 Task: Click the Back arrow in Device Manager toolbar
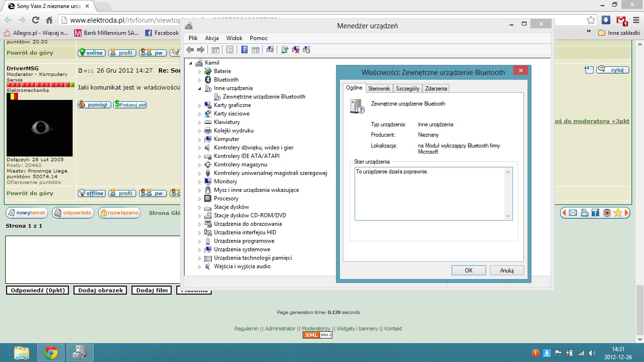click(x=190, y=49)
